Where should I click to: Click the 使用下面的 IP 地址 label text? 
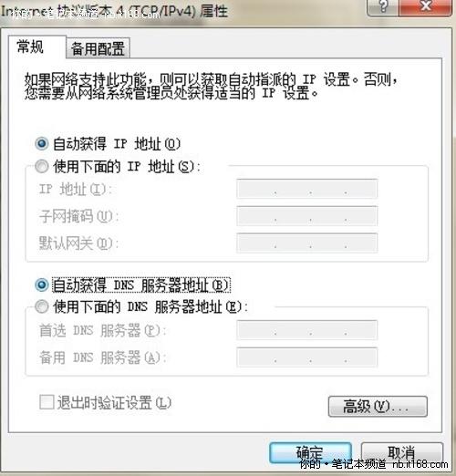coord(127,167)
